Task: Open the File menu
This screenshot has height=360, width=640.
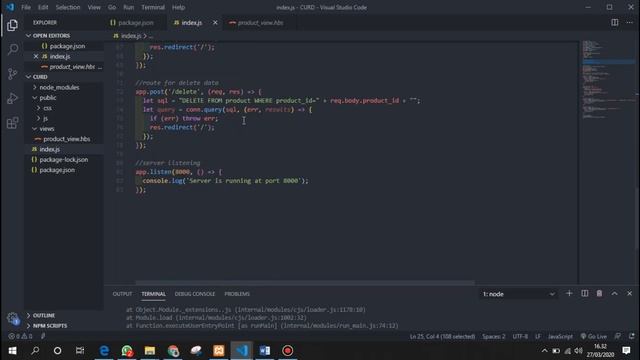Action: [x=26, y=7]
